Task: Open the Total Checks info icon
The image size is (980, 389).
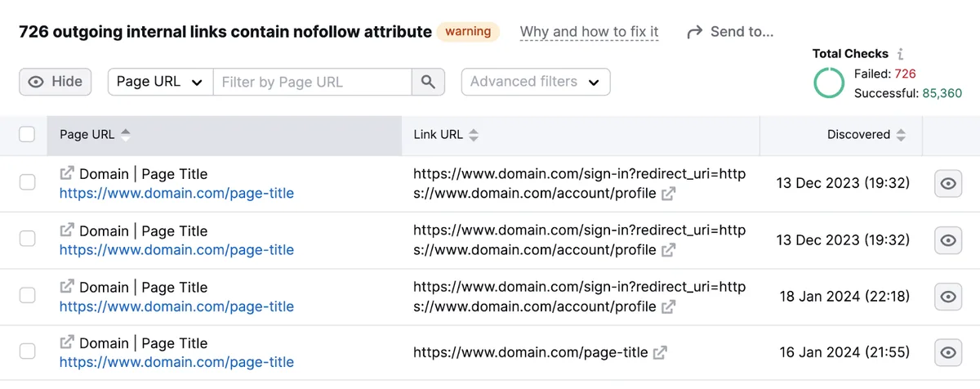Action: (x=900, y=54)
